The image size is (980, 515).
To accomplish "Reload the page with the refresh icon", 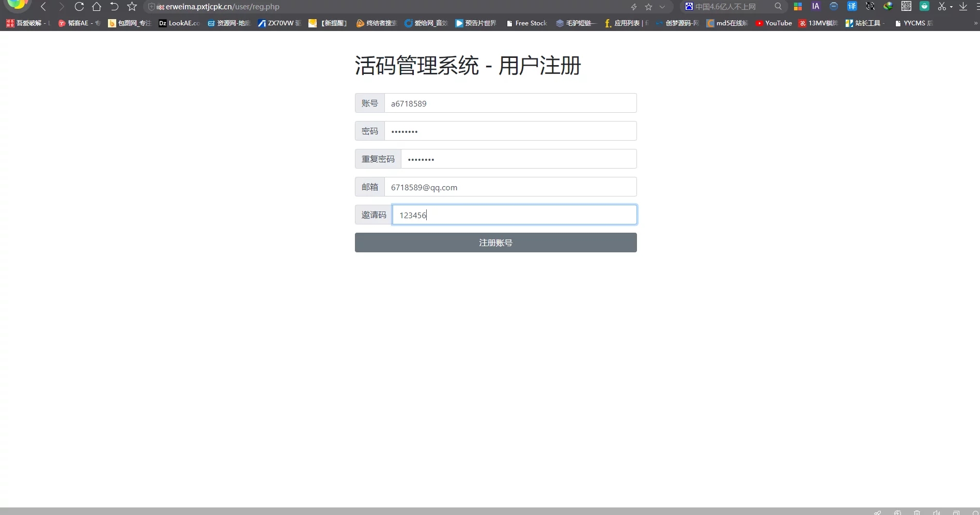I will click(x=79, y=7).
